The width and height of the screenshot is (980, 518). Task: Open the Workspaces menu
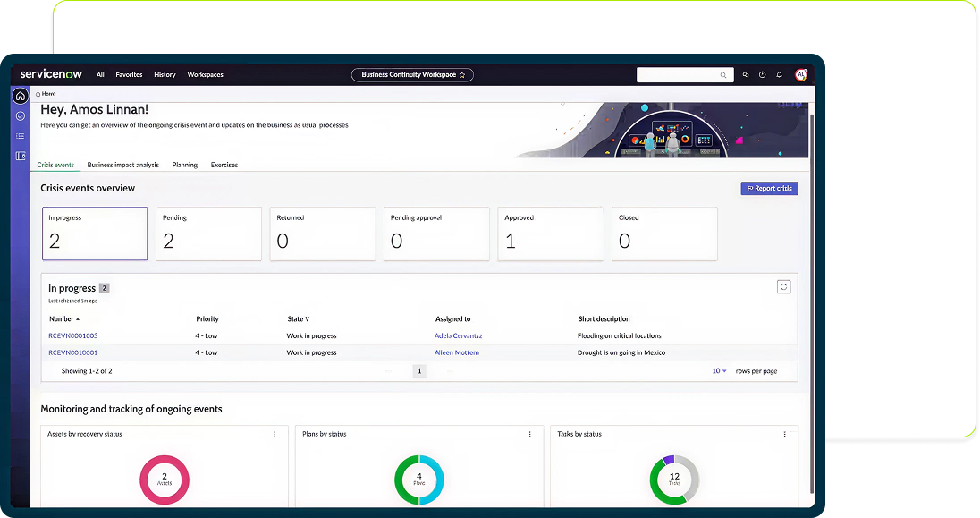pos(205,75)
